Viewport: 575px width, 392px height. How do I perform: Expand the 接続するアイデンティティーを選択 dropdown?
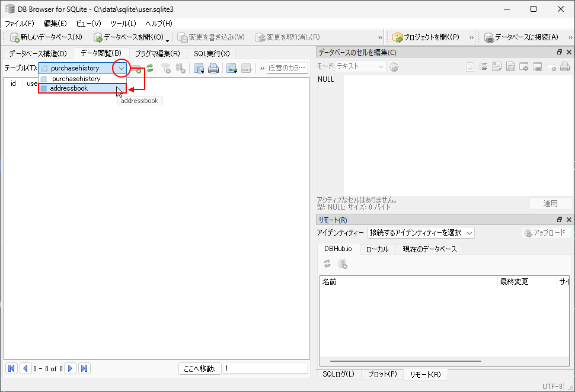pos(422,232)
